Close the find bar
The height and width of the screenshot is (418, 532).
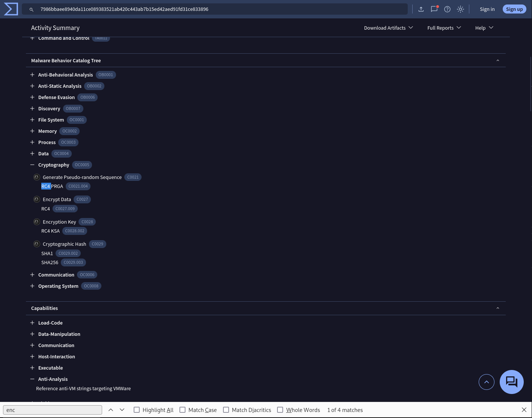(x=524, y=410)
